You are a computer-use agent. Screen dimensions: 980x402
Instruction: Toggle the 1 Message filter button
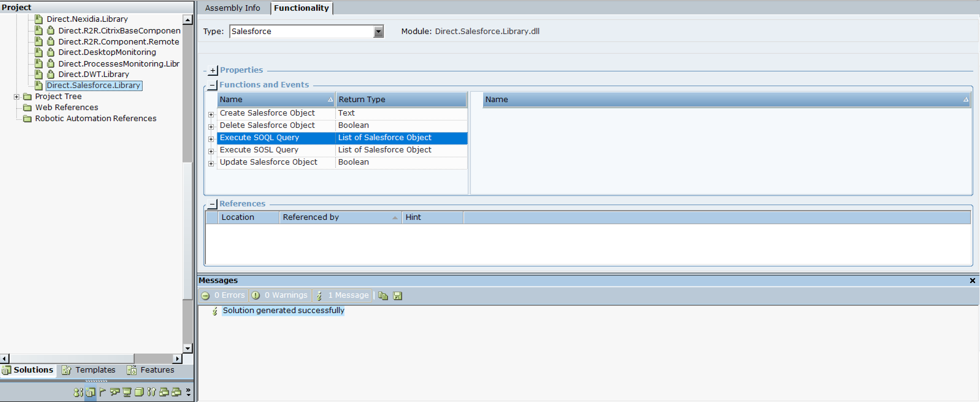[342, 295]
